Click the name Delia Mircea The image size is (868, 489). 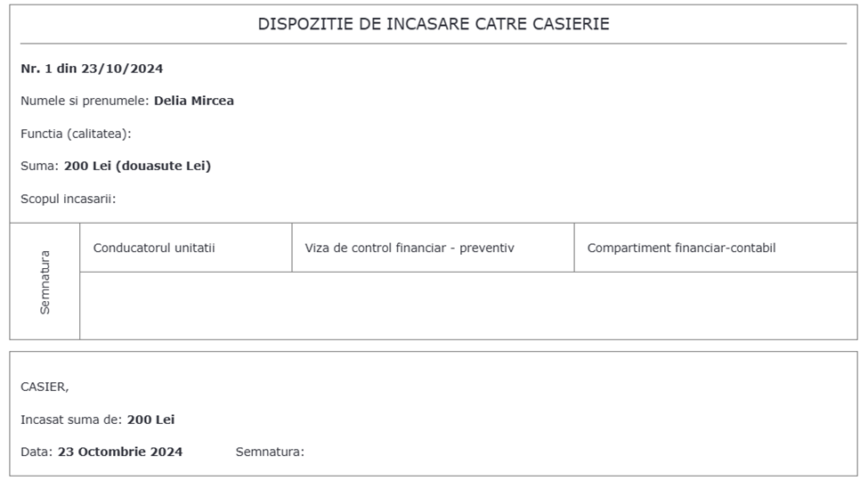[194, 101]
